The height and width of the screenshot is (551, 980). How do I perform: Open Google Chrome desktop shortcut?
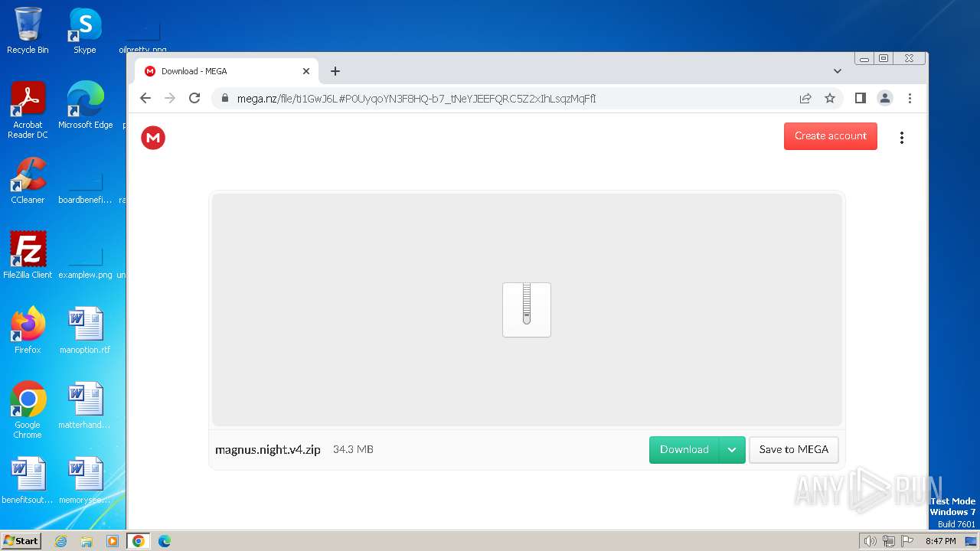click(x=28, y=410)
